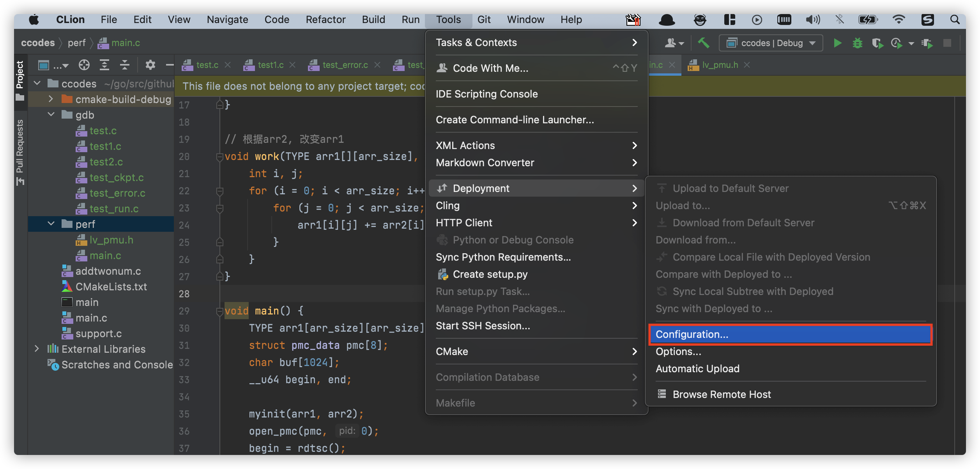Expand the cmake-build-debug folder
The image size is (980, 469).
(x=51, y=99)
